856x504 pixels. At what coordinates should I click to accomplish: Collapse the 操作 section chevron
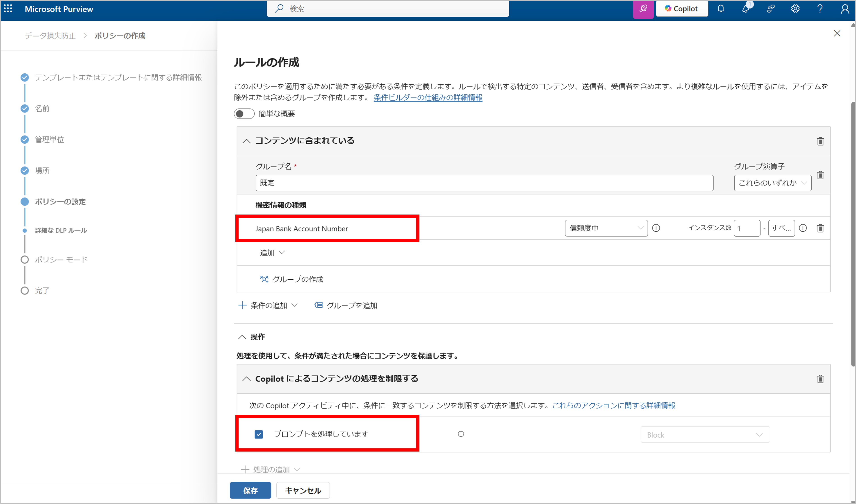(242, 337)
